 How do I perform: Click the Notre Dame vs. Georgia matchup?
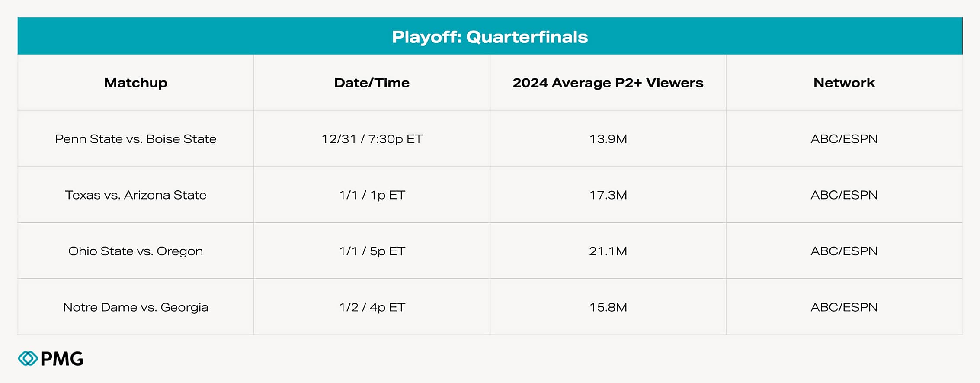pyautogui.click(x=135, y=307)
